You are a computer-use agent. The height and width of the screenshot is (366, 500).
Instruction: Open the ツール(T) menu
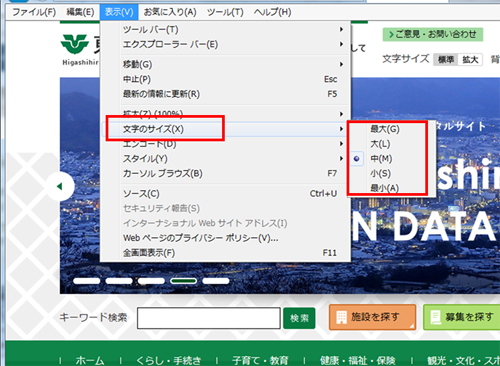(225, 12)
